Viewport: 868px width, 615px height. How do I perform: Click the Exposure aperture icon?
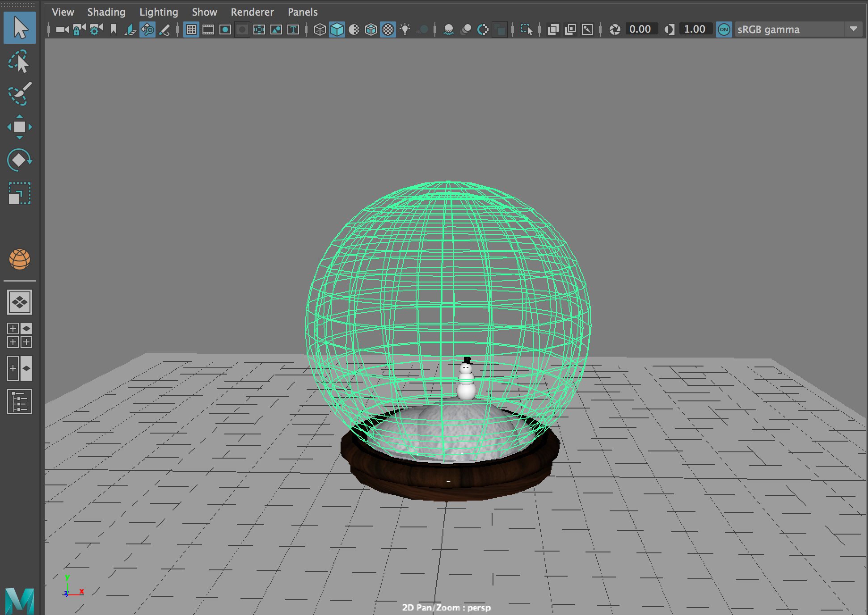tap(615, 29)
